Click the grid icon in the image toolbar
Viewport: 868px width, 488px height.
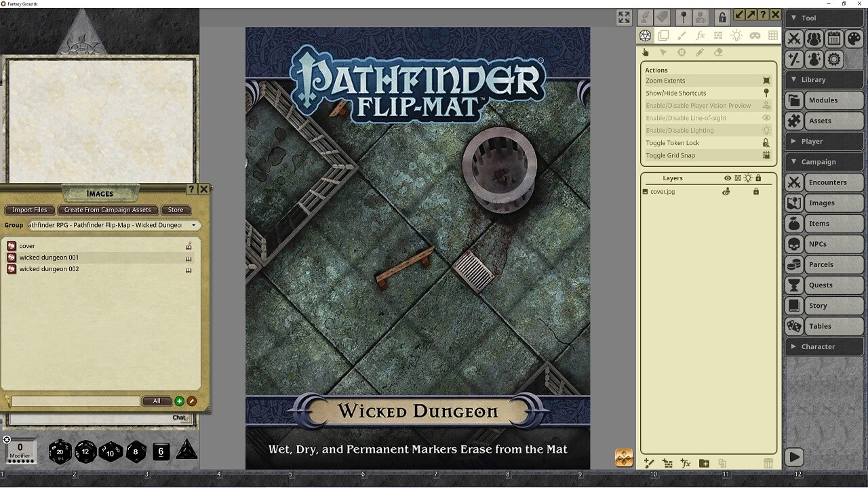tap(773, 36)
